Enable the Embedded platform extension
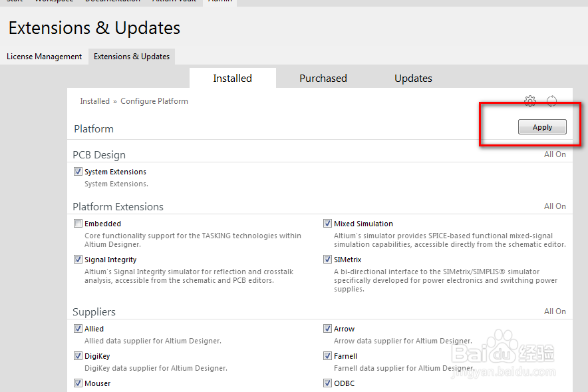This screenshot has width=588, height=392. pyautogui.click(x=78, y=224)
